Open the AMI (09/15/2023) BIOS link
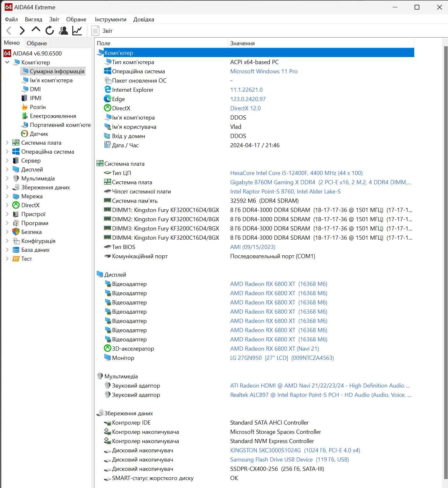Image resolution: width=448 pixels, height=488 pixels. point(252,247)
